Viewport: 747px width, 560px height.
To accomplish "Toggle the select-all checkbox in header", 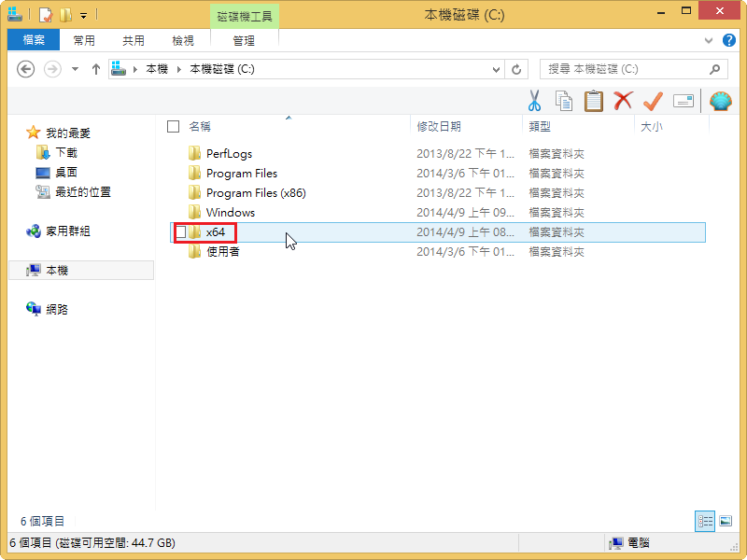I will 173,126.
